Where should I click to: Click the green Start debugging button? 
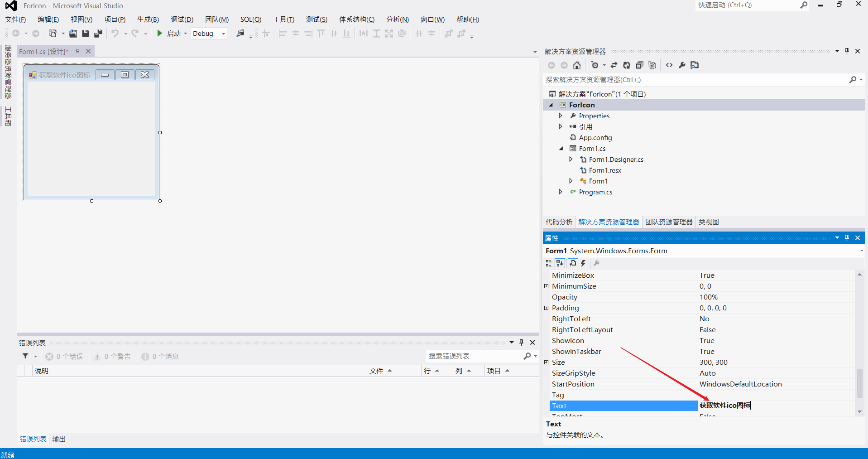pyautogui.click(x=159, y=34)
